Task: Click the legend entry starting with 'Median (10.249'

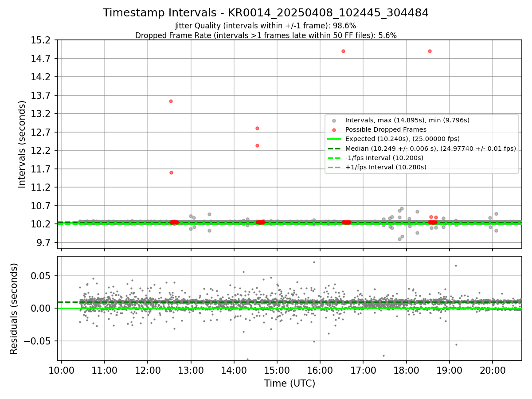Action: point(430,149)
